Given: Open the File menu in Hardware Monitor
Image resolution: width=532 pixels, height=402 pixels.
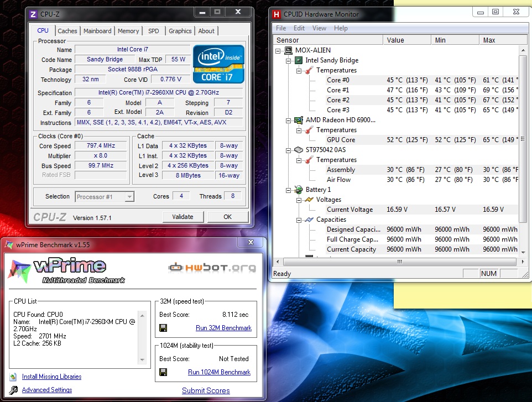Looking at the screenshot, I should 281,28.
